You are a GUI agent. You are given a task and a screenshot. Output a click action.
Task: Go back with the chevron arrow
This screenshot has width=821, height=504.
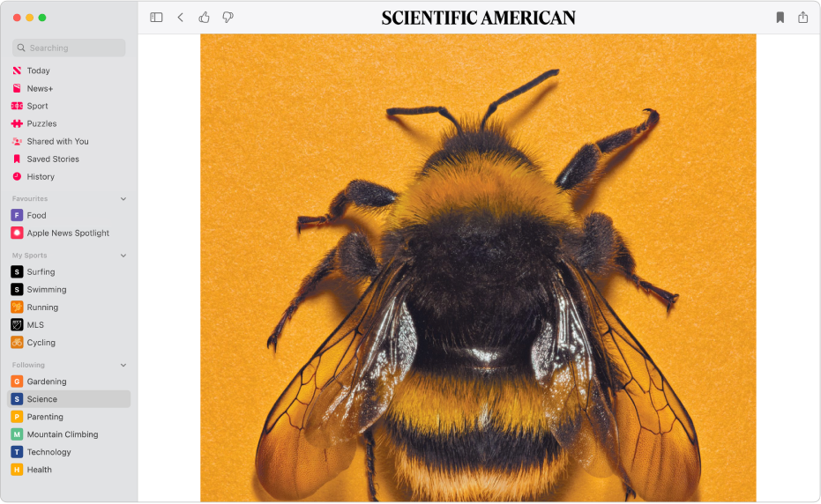click(x=180, y=18)
